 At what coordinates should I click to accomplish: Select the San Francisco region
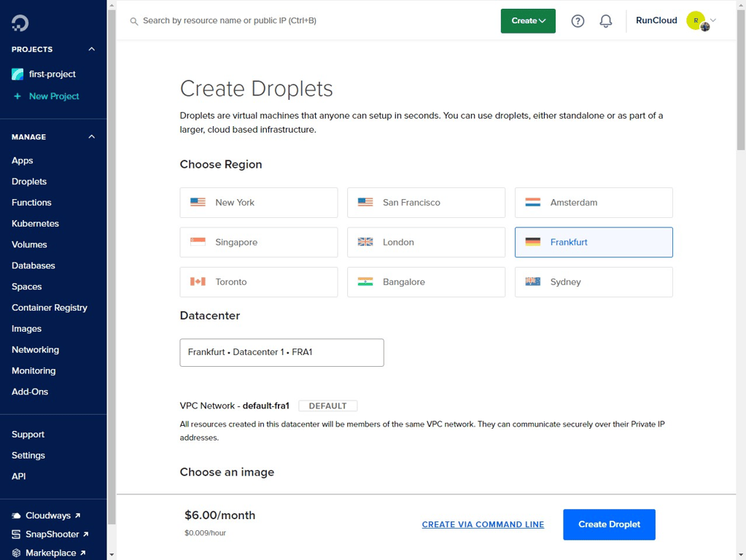[x=427, y=203]
